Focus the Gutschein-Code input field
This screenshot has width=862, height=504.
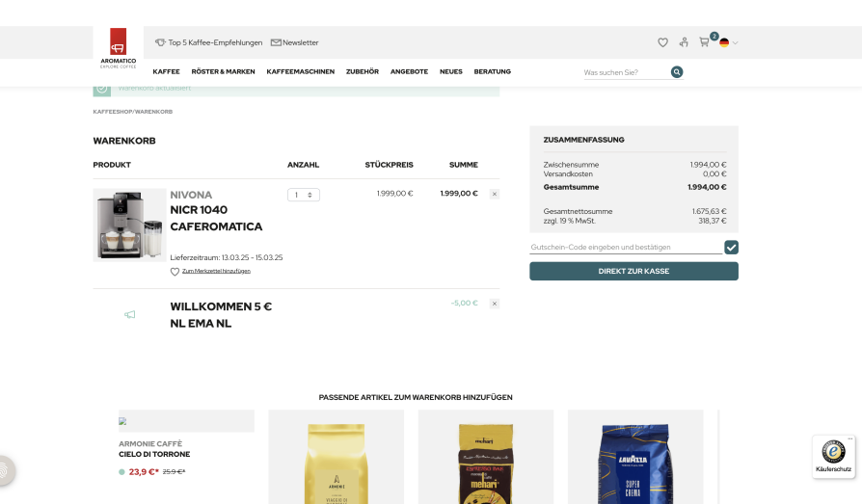tap(626, 248)
